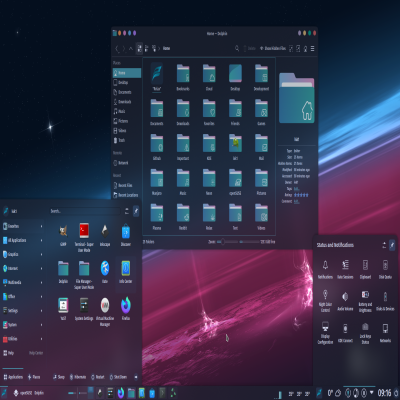The height and width of the screenshot is (400, 400).
Task: Click the Shut Down button
Action: (118, 377)
